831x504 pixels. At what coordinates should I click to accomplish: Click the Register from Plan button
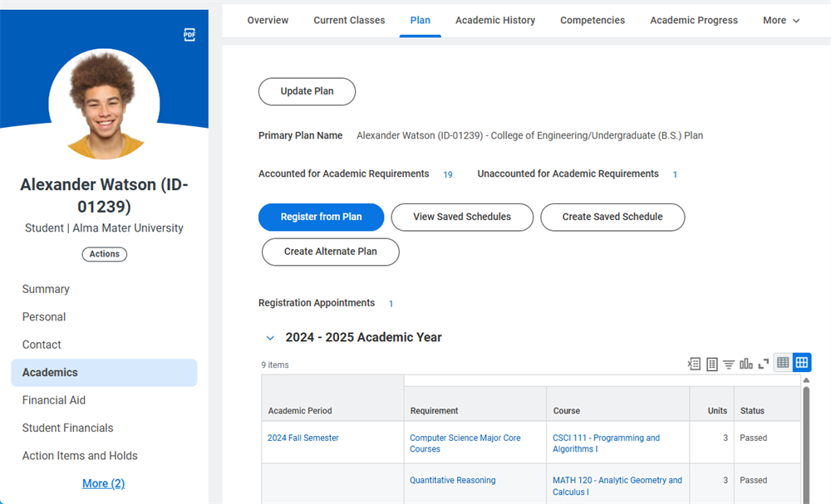coord(321,217)
